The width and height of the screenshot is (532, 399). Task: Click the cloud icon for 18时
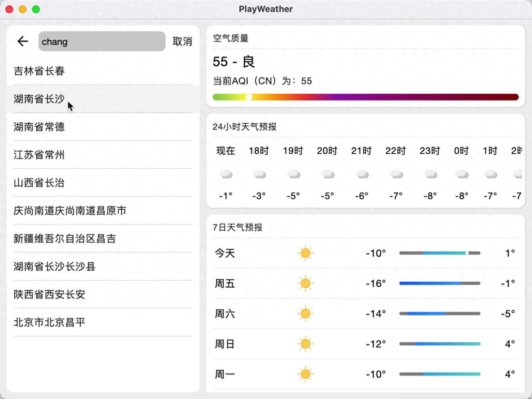point(259,174)
